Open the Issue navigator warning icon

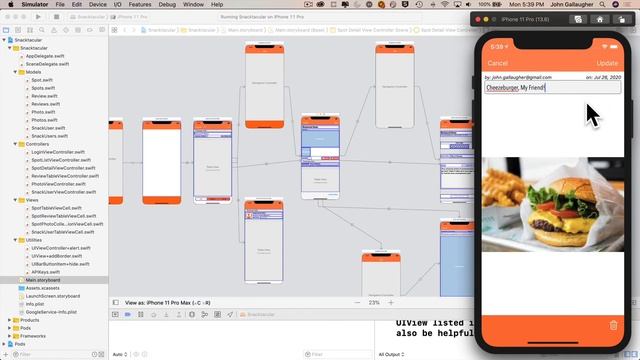(x=54, y=30)
